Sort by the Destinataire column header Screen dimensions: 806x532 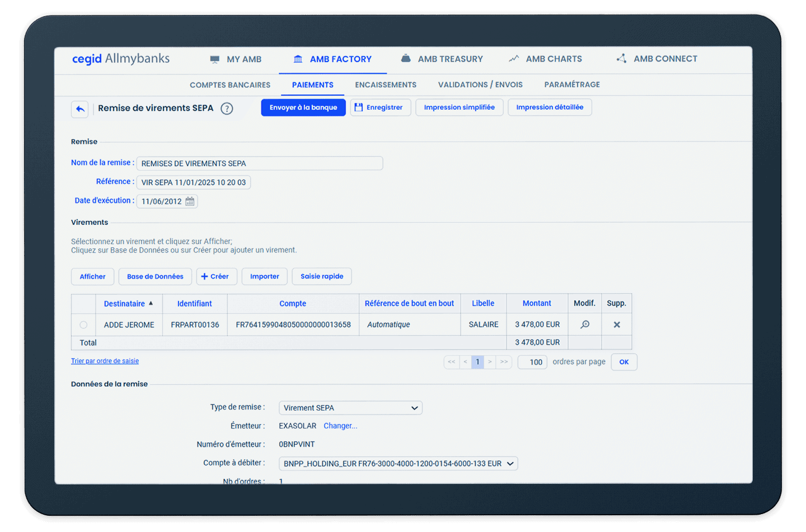[124, 304]
